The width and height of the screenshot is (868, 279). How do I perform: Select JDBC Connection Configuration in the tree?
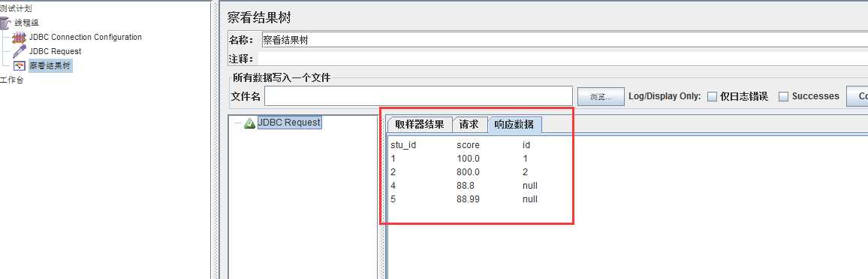click(86, 37)
